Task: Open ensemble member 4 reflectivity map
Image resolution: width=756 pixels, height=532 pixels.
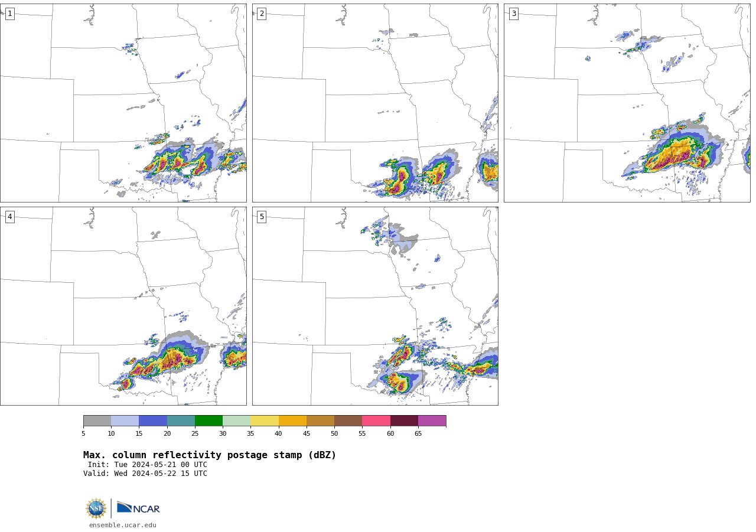Action: (123, 306)
